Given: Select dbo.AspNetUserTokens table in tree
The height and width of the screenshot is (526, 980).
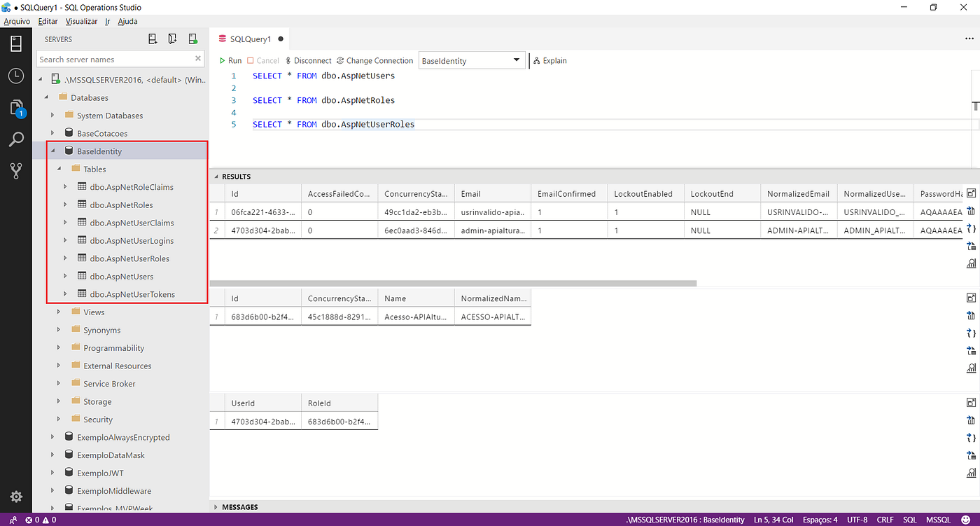Looking at the screenshot, I should [x=132, y=294].
